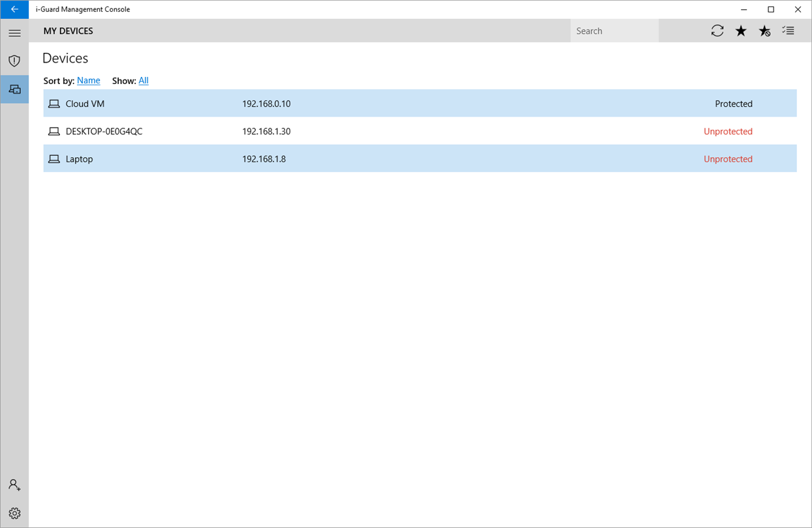
Task: Open the shield protection section
Action: [14, 61]
